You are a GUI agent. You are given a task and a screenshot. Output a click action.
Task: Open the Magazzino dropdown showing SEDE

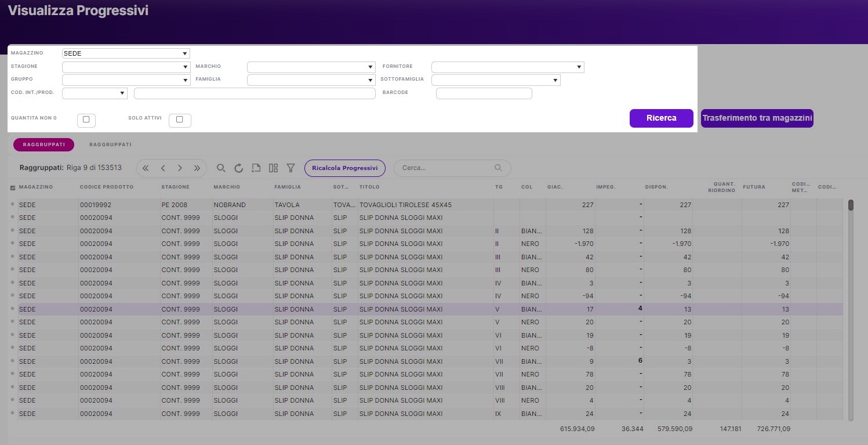(126, 53)
